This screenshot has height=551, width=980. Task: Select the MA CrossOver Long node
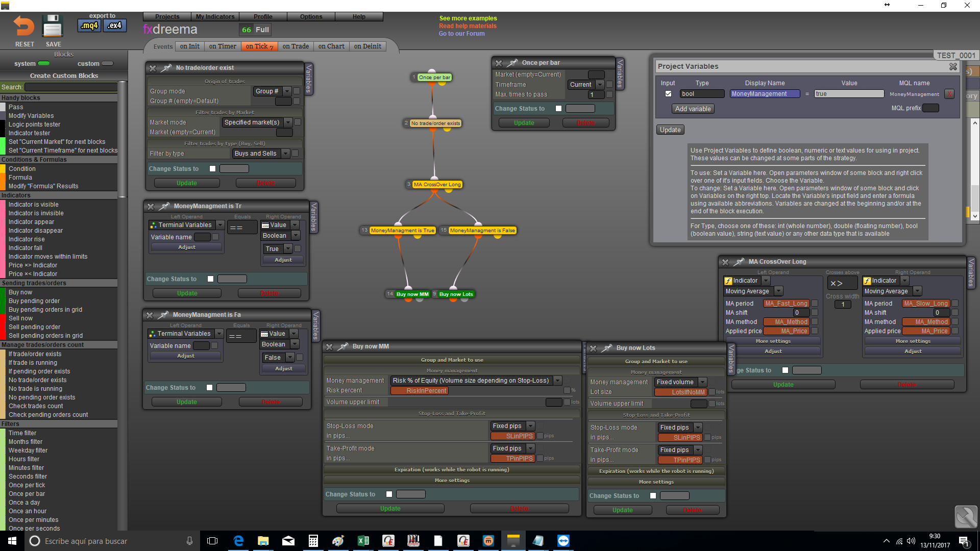(x=437, y=185)
